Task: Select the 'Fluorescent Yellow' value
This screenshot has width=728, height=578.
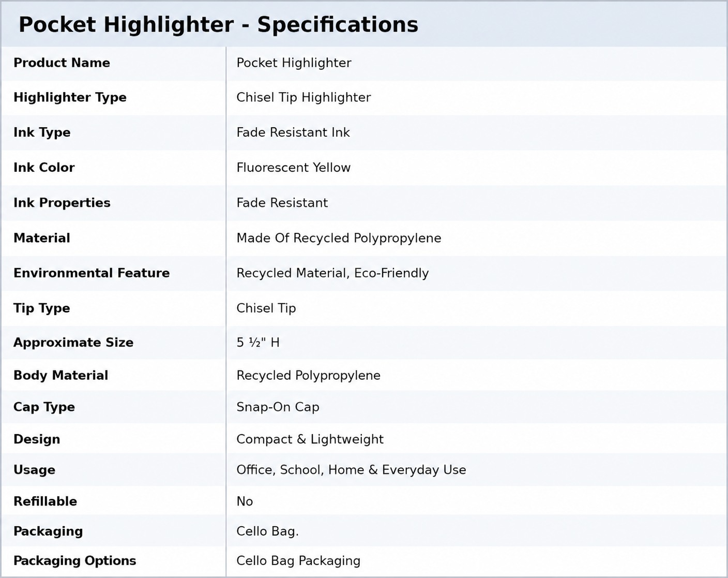Action: tap(293, 168)
